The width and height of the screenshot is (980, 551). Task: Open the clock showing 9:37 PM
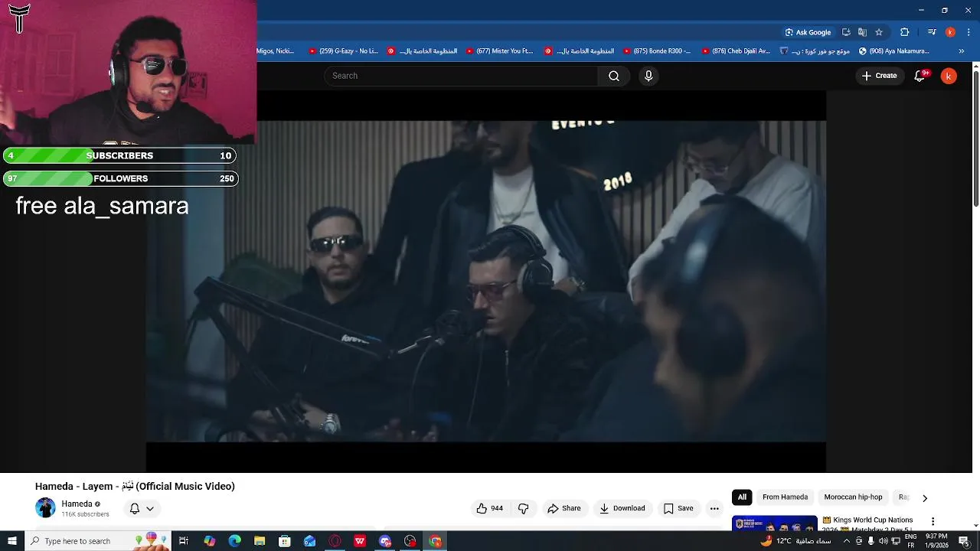point(936,541)
